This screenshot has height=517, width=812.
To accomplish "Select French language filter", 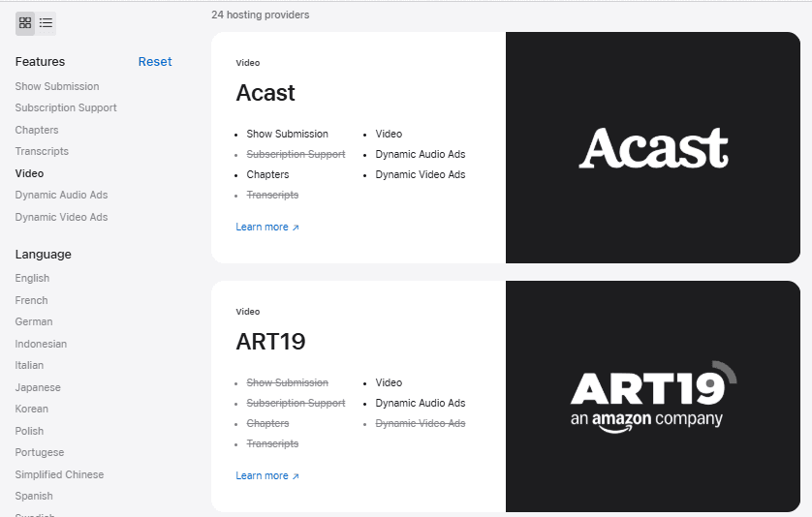I will pyautogui.click(x=32, y=300).
